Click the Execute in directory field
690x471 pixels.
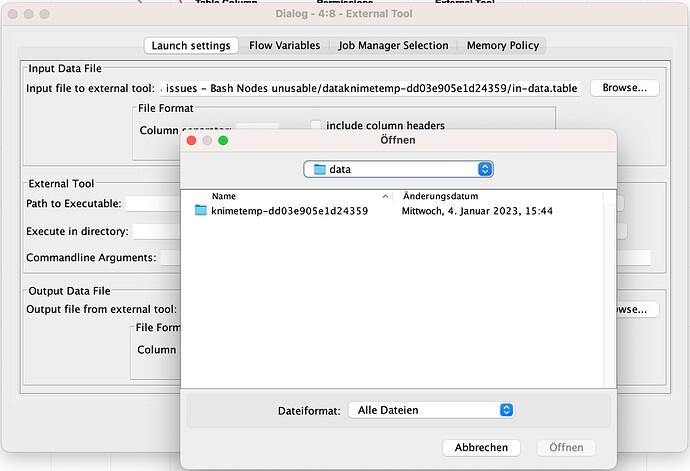coord(157,231)
